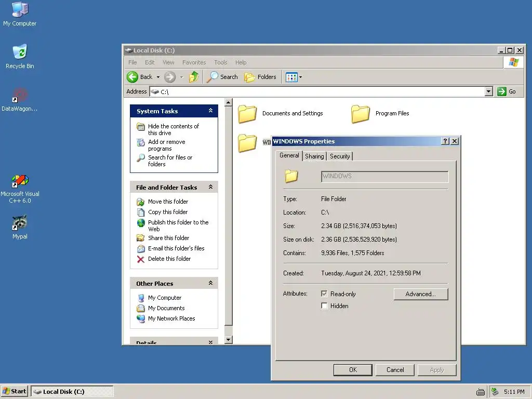Viewport: 532px width, 399px height.
Task: Click E-mail this folder's files icon
Action: [140, 248]
